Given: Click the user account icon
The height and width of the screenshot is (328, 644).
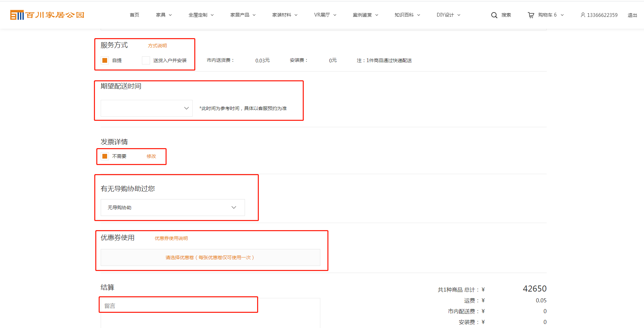Looking at the screenshot, I should coord(583,15).
